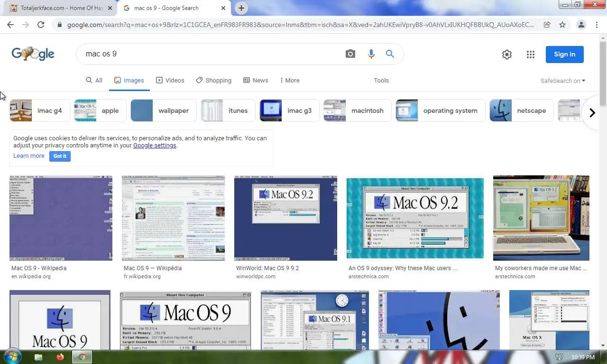This screenshot has width=607, height=364.
Task: Click the forward navigation arrow
Action: click(x=26, y=25)
